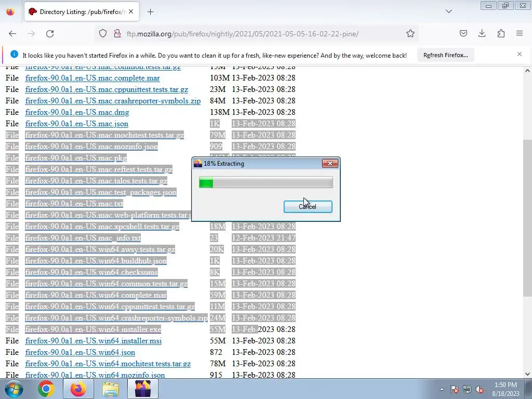Open firefox-90.0a1.en-US.mac.mozinfo.json link

91,147
